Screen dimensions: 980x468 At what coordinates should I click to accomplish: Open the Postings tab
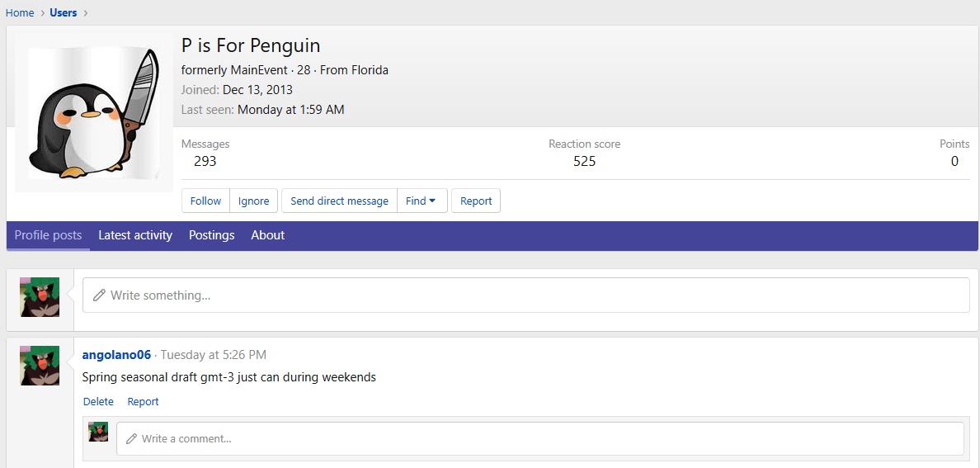pos(211,235)
